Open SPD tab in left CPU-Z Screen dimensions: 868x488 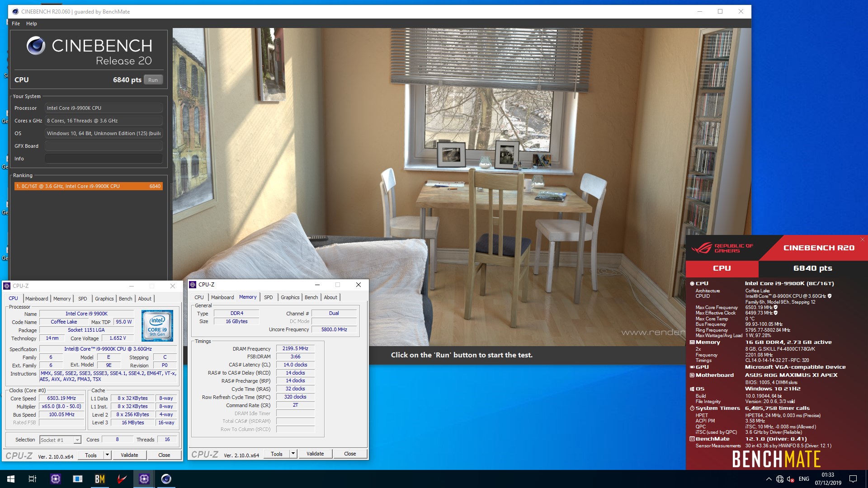tap(82, 299)
